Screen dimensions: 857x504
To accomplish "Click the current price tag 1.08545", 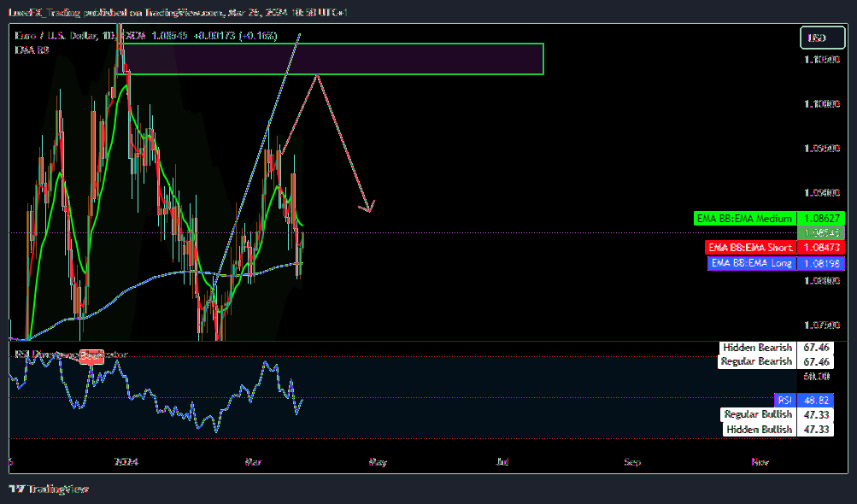I will (x=821, y=233).
